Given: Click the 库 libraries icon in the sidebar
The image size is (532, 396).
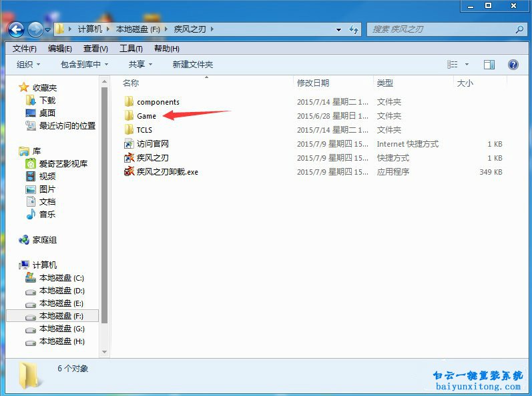Looking at the screenshot, I should pyautogui.click(x=24, y=151).
